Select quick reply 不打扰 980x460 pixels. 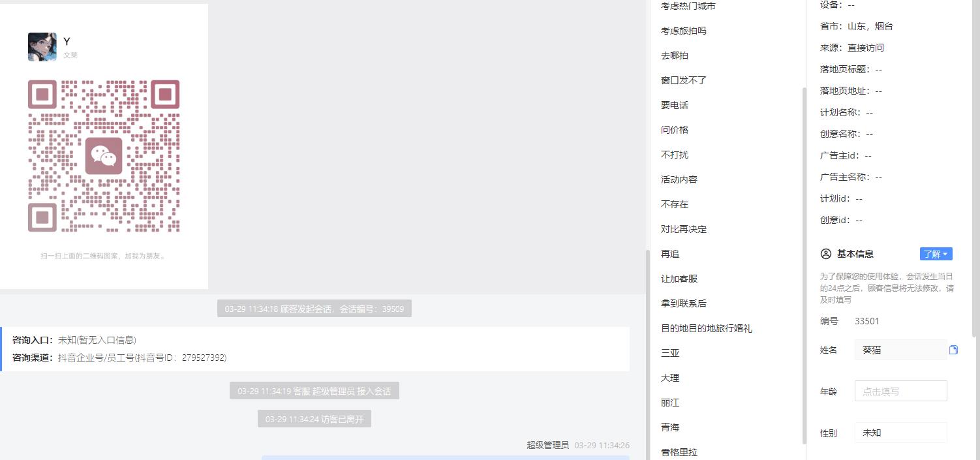pyautogui.click(x=675, y=155)
